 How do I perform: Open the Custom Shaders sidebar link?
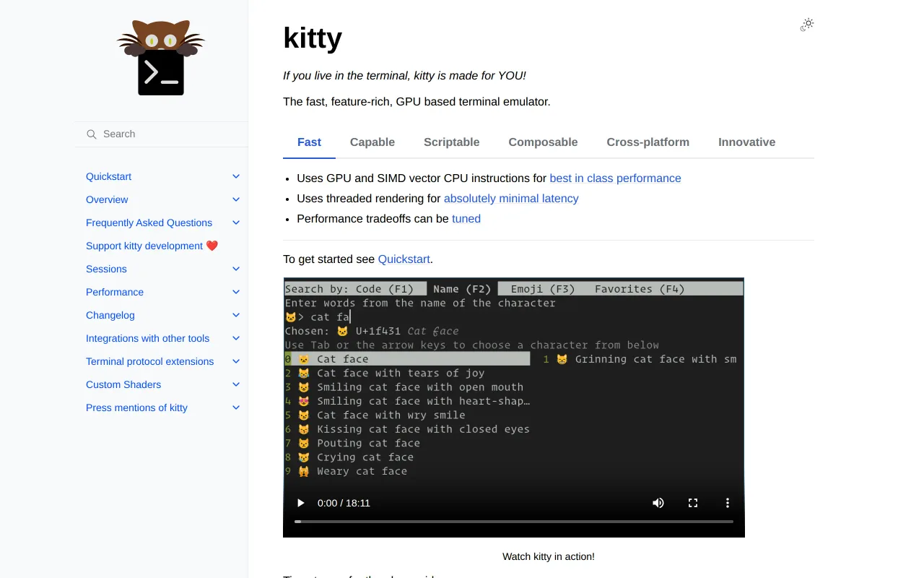point(123,384)
